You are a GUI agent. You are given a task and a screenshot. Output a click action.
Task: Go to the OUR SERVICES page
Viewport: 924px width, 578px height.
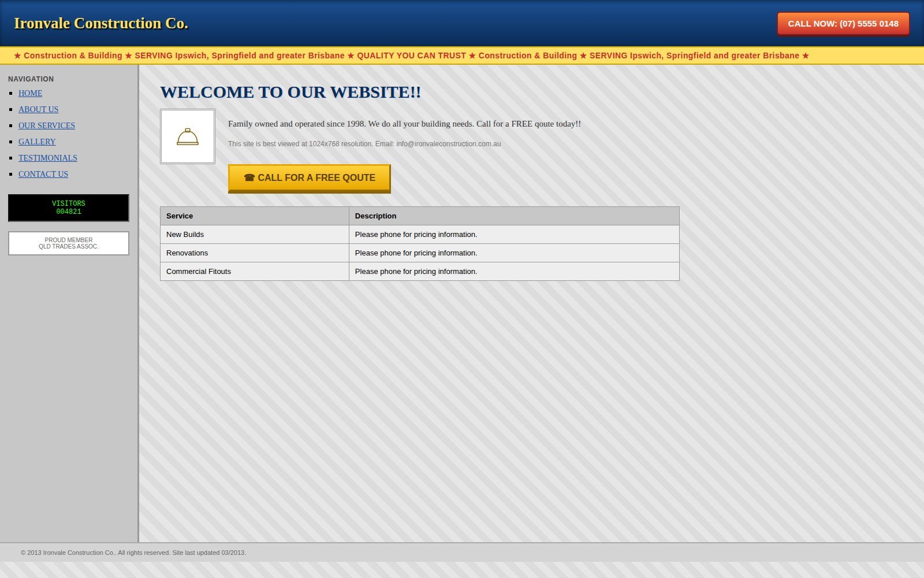(47, 125)
